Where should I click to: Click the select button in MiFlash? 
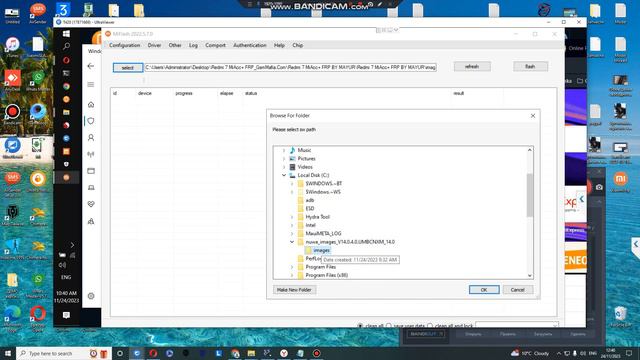click(128, 67)
